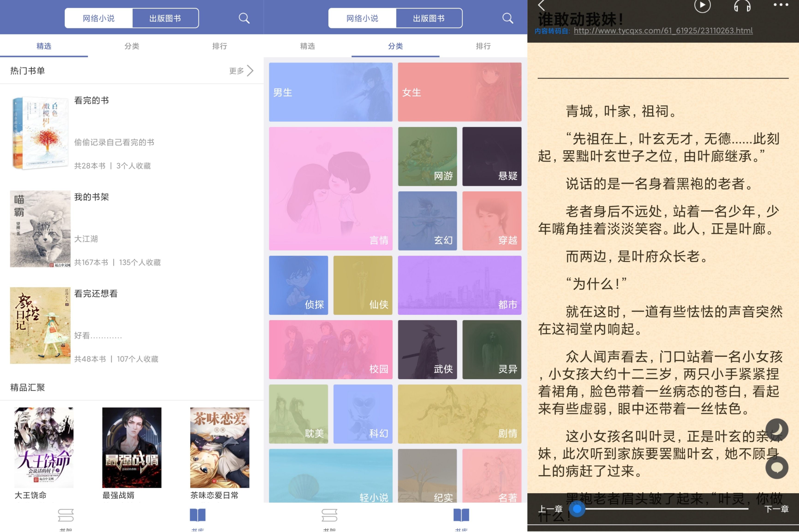
Task: Open chapter comments via the speech bubble icon
Action: pyautogui.click(x=777, y=467)
